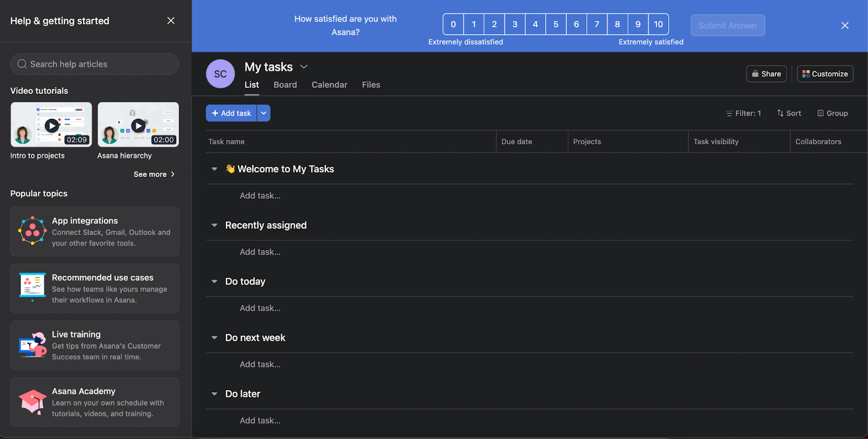Switch to the Board tab
Viewport: 868px width, 439px height.
coord(285,85)
